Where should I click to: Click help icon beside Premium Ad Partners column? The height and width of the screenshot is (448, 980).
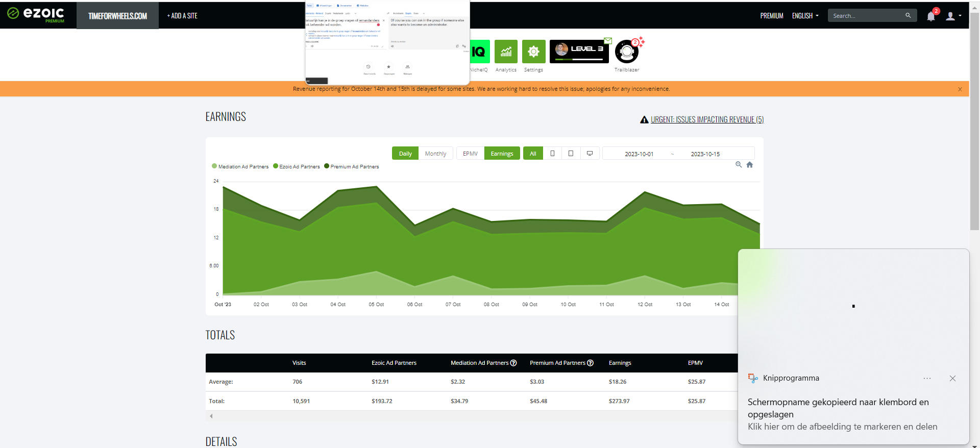pos(590,363)
